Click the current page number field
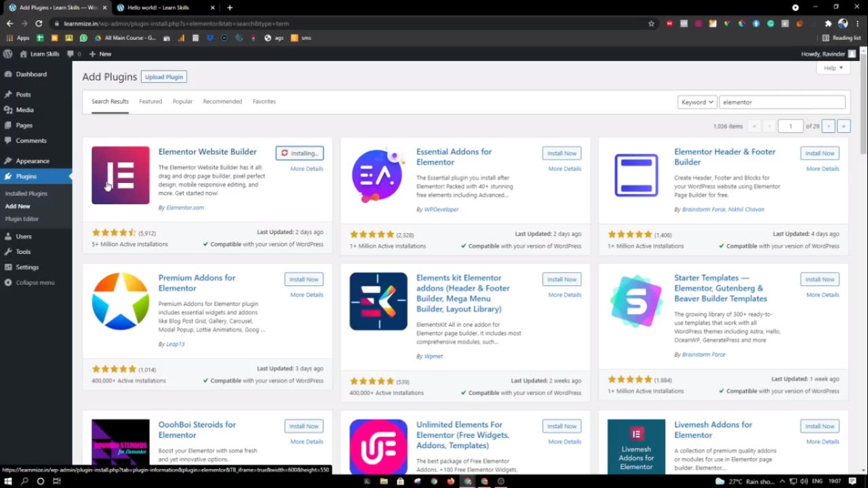The width and height of the screenshot is (868, 488). pyautogui.click(x=791, y=126)
